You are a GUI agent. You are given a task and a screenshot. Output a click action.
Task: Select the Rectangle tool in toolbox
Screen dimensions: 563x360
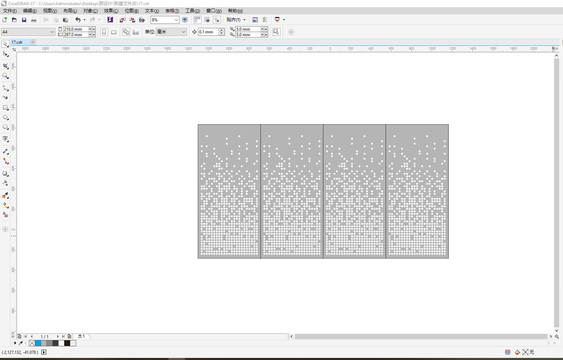(5, 108)
